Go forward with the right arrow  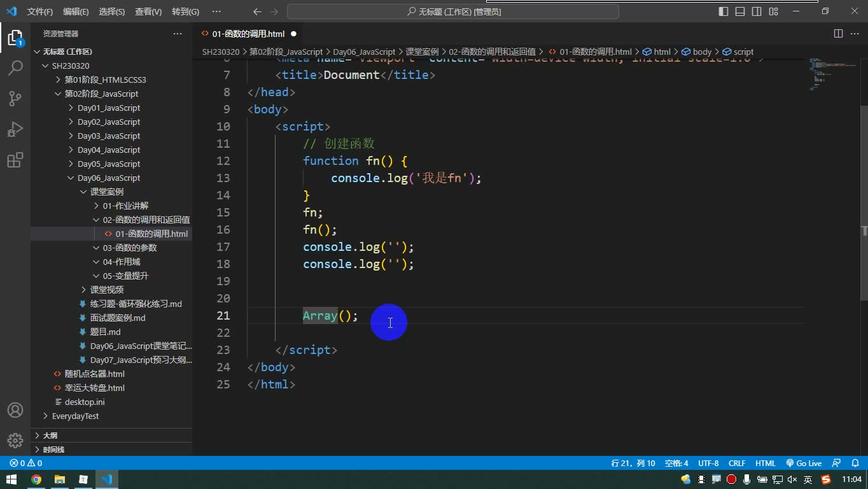274,11
